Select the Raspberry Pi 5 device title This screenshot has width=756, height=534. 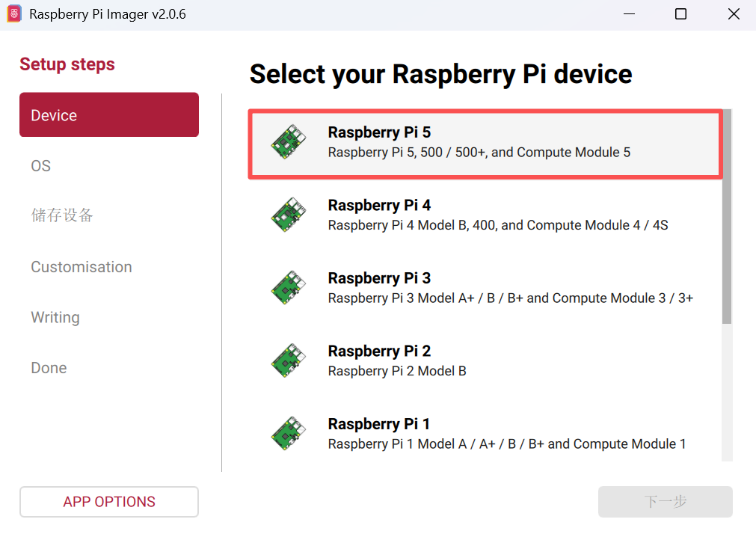tap(379, 132)
